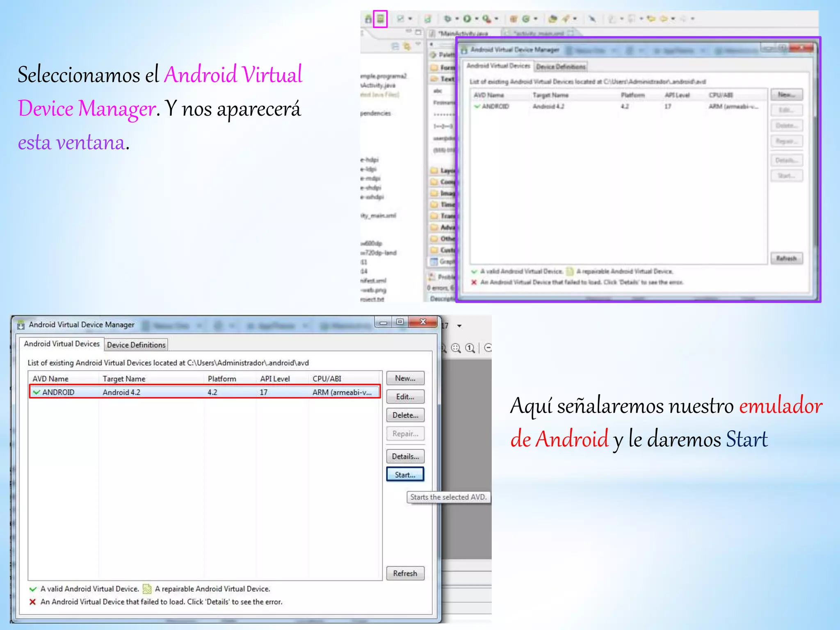Click Refresh button in blurred AVD Manager window

[786, 258]
